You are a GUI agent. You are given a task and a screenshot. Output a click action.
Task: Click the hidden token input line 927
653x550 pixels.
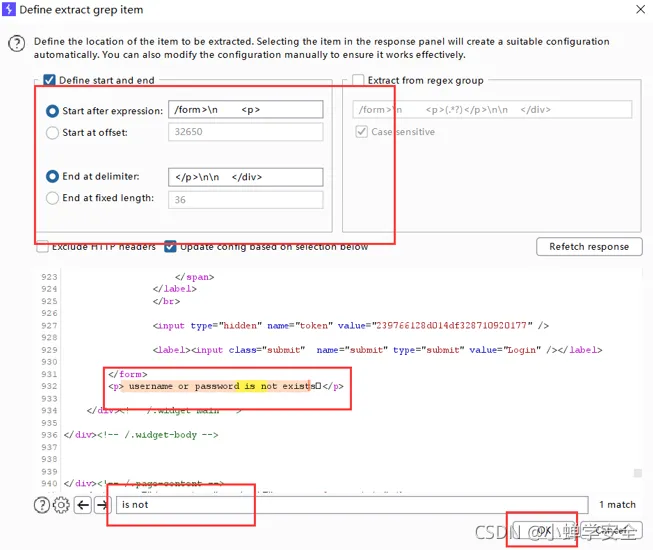point(350,326)
